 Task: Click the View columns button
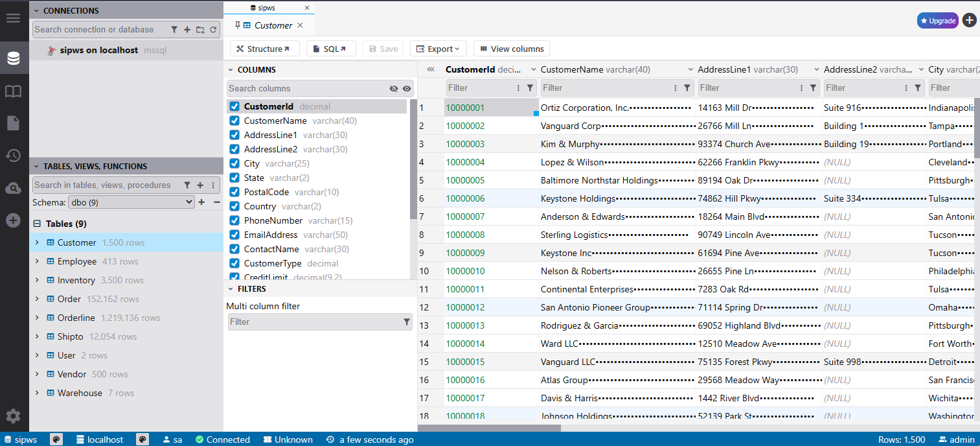tap(512, 49)
